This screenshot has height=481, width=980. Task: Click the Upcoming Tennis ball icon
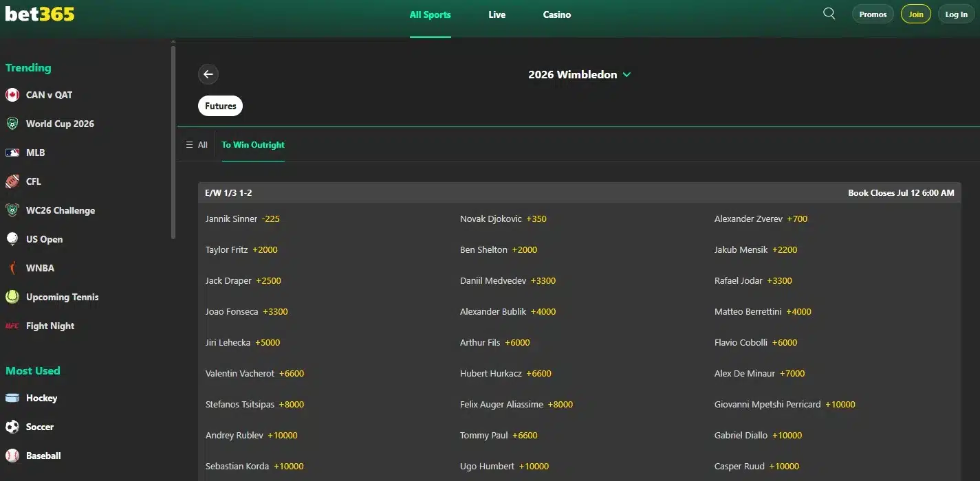click(x=12, y=297)
